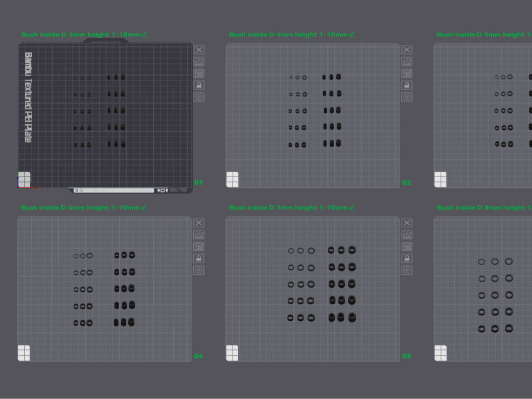Edit name of Bush inside D 4mm plate
This screenshot has height=399, width=532.
pos(352,35)
